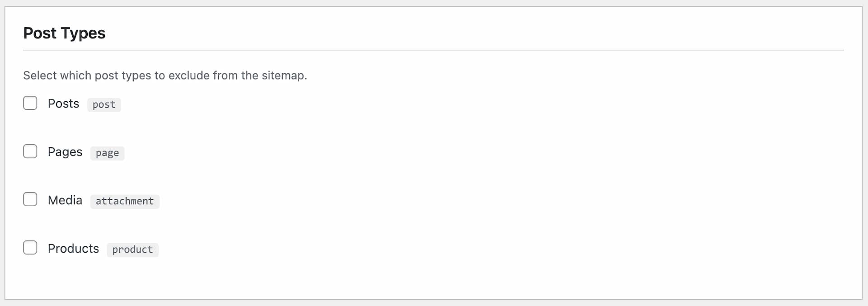868x306 pixels.
Task: Click the divider line under Post Types
Action: tap(434, 51)
